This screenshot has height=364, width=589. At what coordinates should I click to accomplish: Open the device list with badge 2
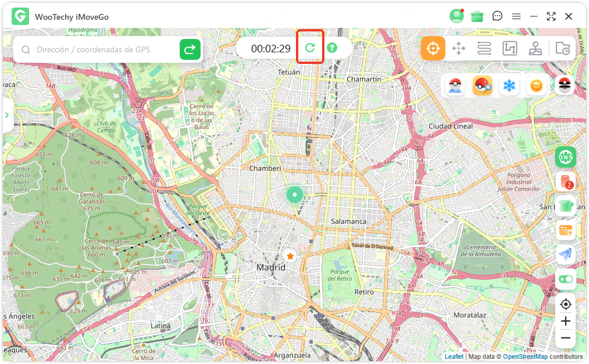pyautogui.click(x=566, y=181)
